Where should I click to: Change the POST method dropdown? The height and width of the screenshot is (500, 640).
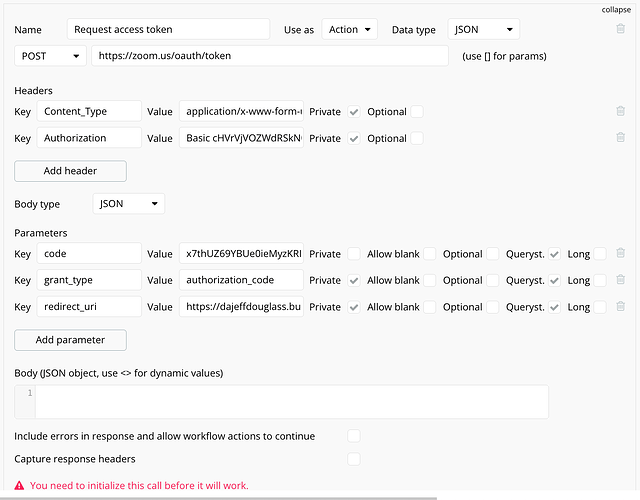50,56
